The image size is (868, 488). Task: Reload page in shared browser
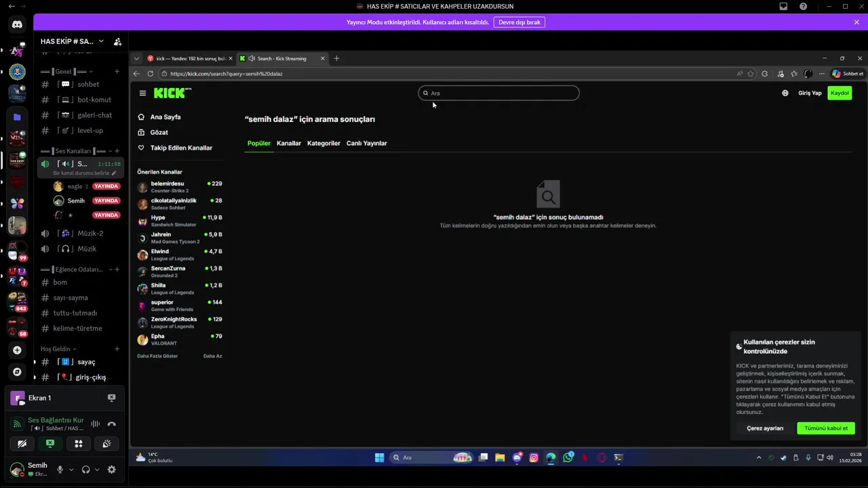pos(151,73)
